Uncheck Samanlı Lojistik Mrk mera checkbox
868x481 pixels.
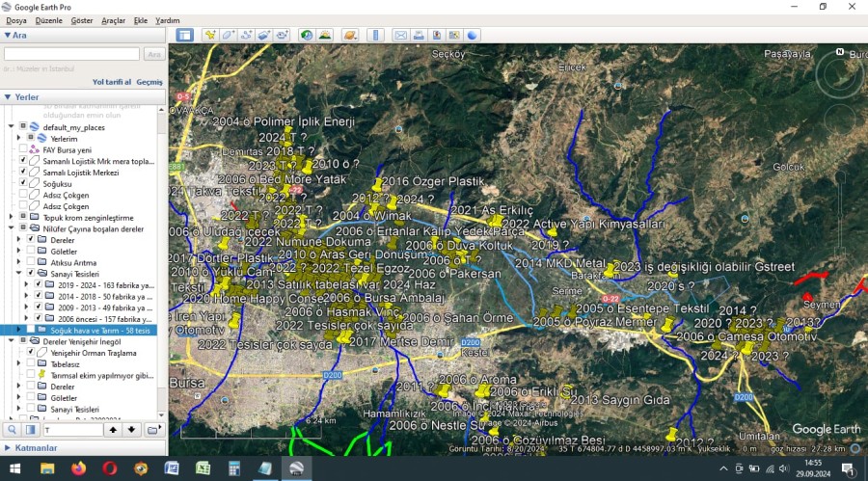tap(23, 161)
